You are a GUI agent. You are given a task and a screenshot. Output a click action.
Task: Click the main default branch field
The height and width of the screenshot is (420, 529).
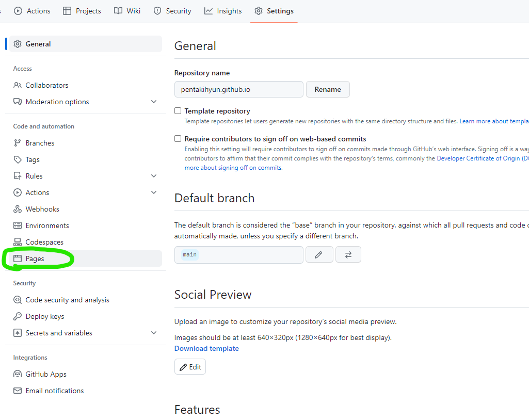click(239, 255)
